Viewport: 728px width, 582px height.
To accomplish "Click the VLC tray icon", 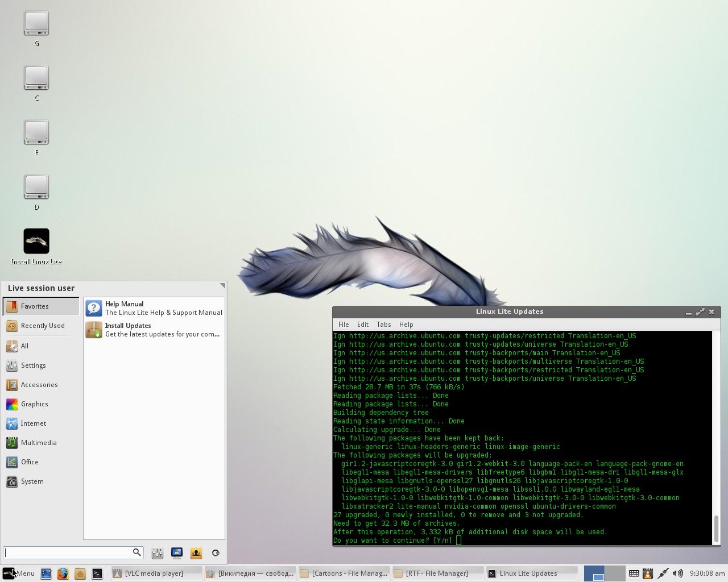I will (x=647, y=573).
